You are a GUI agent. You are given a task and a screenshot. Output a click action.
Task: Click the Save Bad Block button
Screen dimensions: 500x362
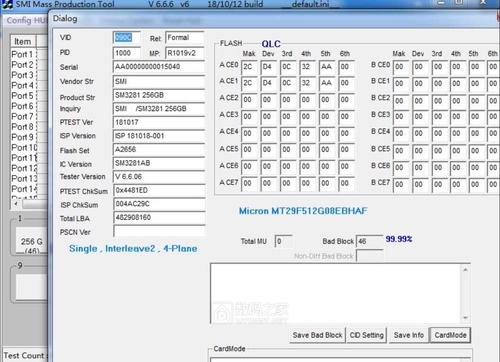317,335
